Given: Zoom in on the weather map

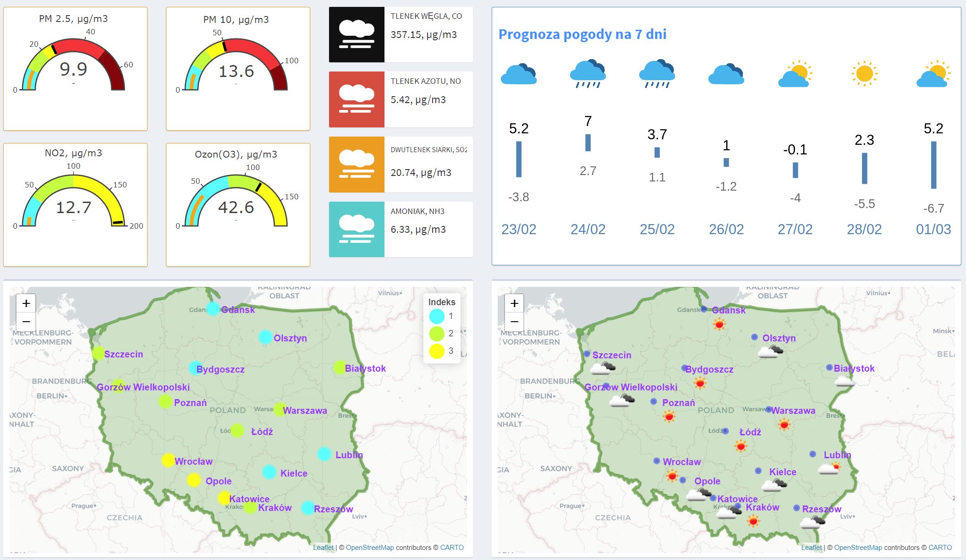Looking at the screenshot, I should (x=514, y=303).
